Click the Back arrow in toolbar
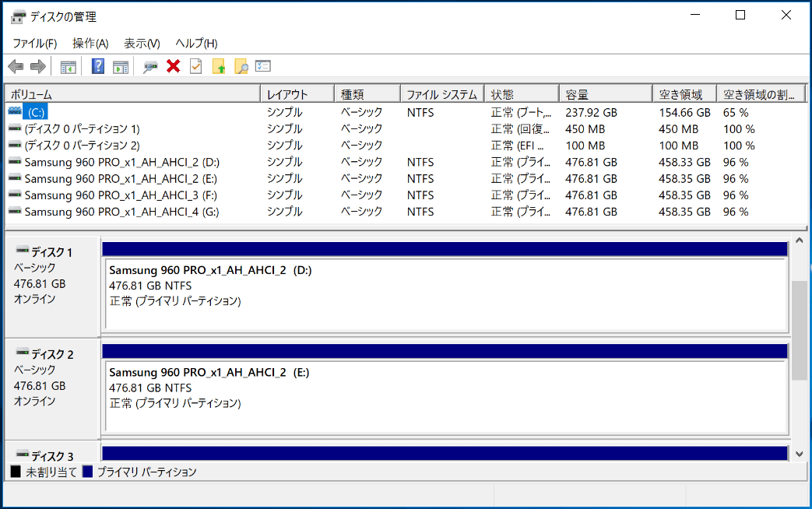This screenshot has height=509, width=812. click(16, 66)
